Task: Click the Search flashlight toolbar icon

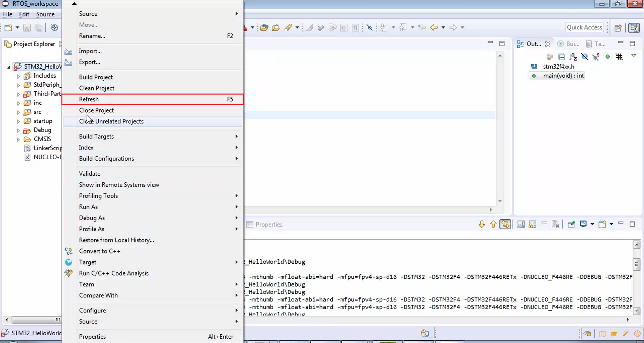Action: [288, 27]
